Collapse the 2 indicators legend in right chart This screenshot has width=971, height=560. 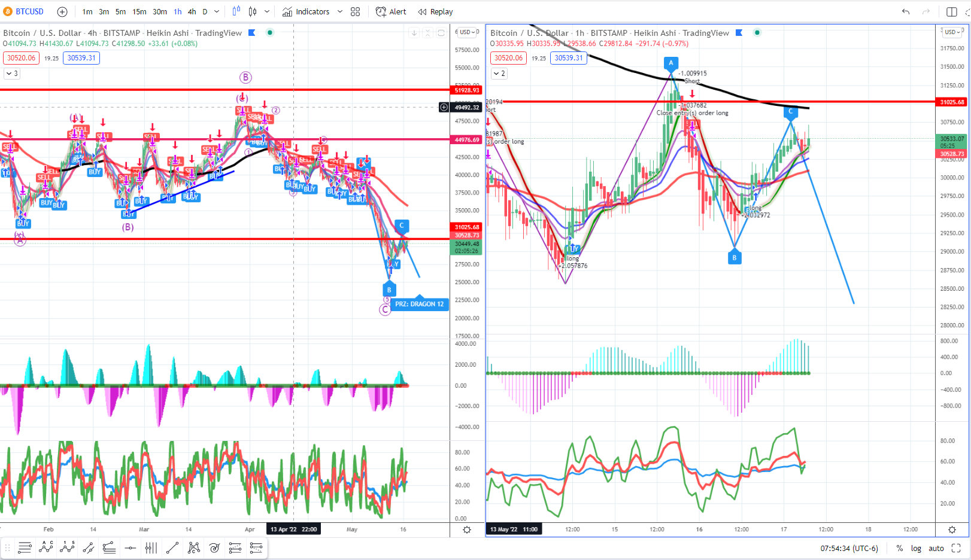point(499,74)
